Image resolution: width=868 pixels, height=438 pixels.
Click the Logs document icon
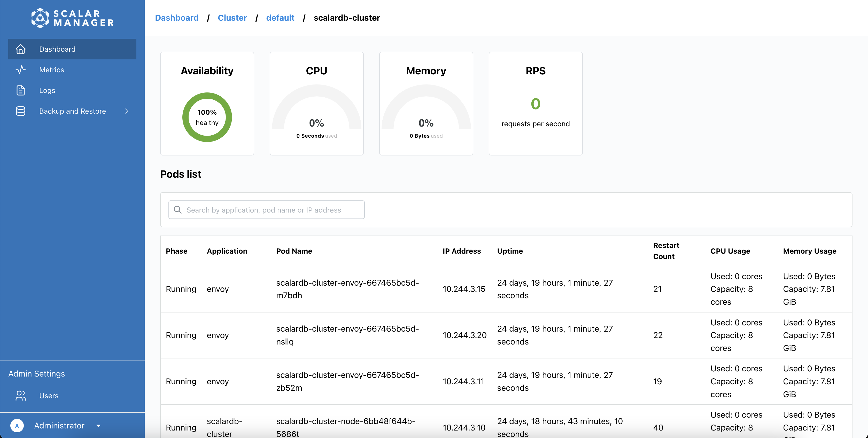click(x=21, y=90)
